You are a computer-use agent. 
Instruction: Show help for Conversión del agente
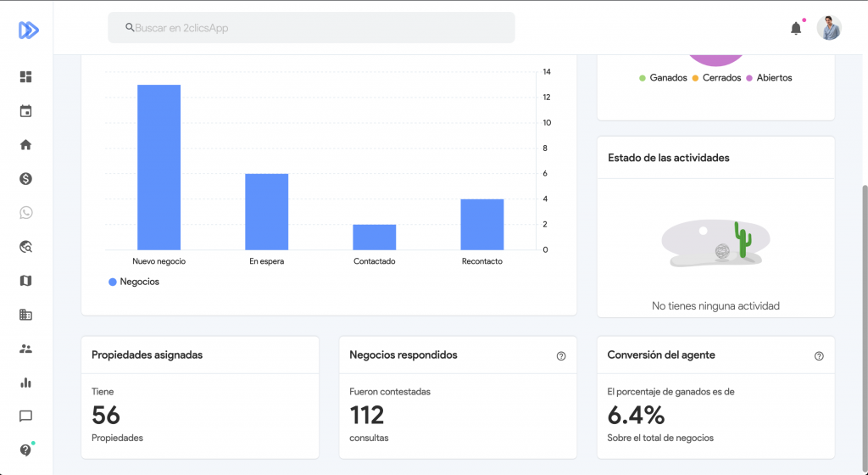(x=820, y=356)
